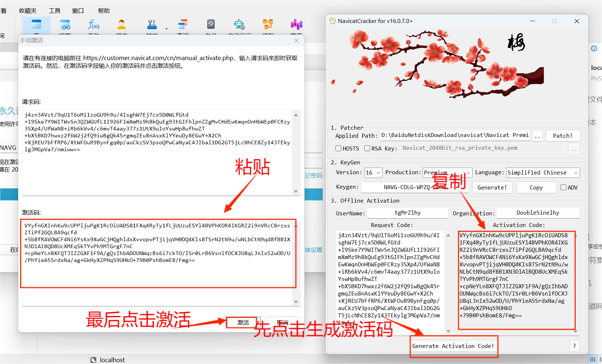Viewport: 602px width, 364px height.
Task: Open the Table objects toolbar icon
Action: 36,25
